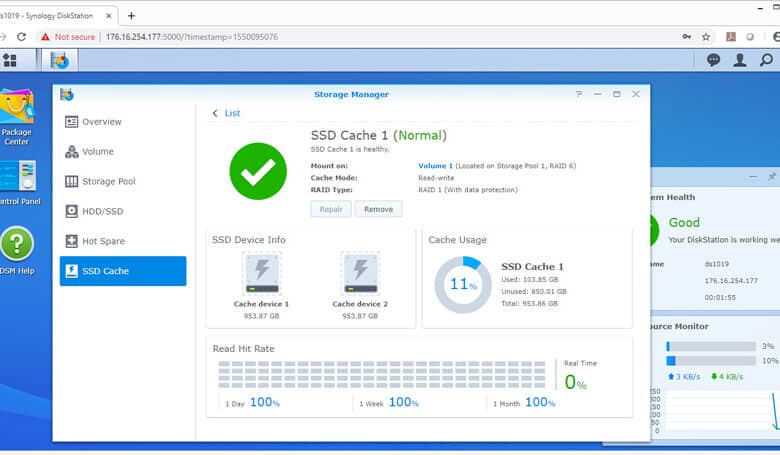Viewport: 780px width, 455px height.
Task: Click the Remove button
Action: click(x=379, y=209)
